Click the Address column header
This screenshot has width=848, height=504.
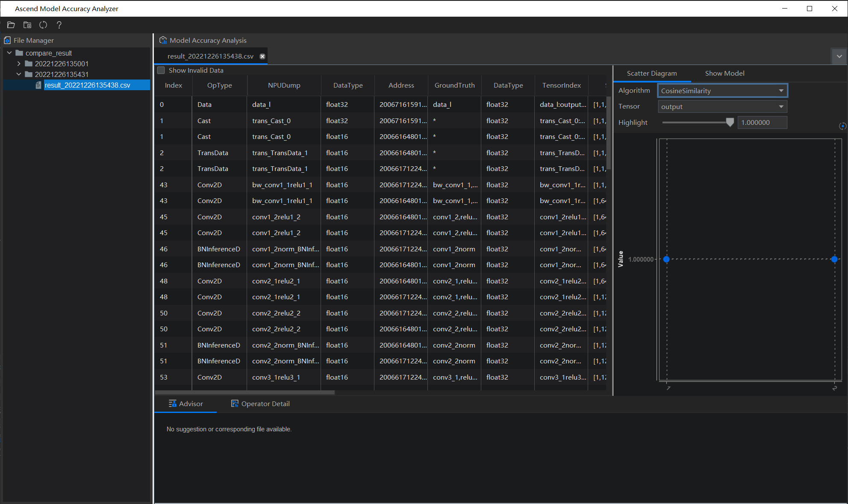[x=401, y=85]
